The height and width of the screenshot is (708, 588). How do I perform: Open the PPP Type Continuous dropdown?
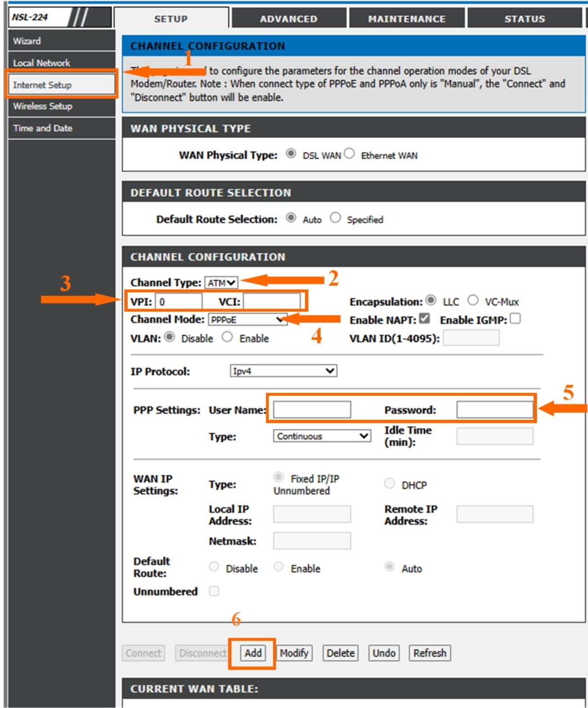pyautogui.click(x=322, y=436)
